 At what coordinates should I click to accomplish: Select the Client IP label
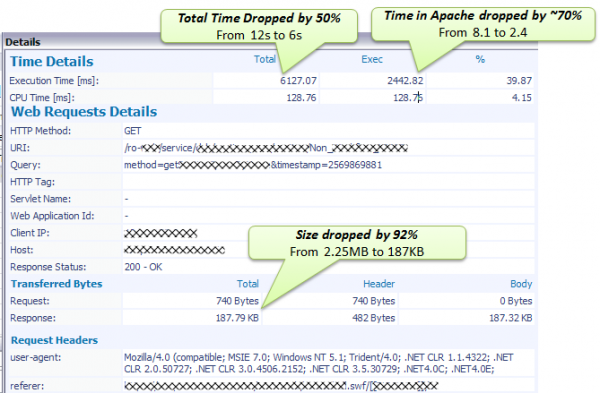[x=30, y=233]
